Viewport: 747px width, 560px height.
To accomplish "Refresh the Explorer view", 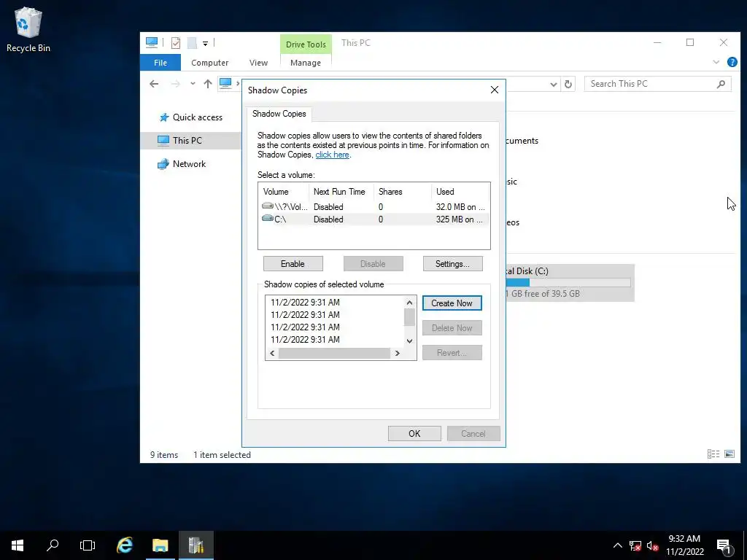I will tap(568, 85).
